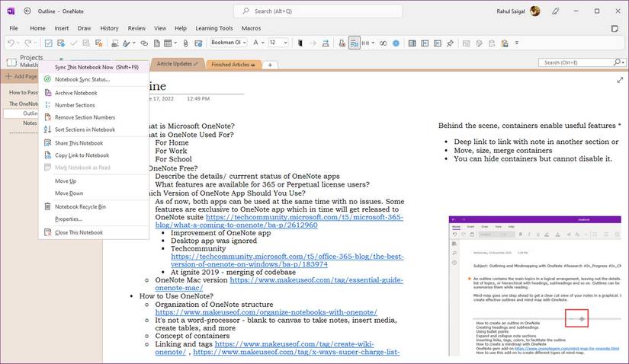Click the two-pane layout toolbar icon
The width and height of the screenshot is (629, 364).
point(412,43)
